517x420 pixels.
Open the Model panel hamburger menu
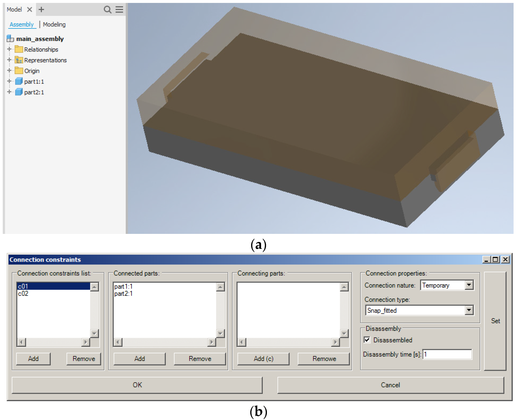click(119, 10)
